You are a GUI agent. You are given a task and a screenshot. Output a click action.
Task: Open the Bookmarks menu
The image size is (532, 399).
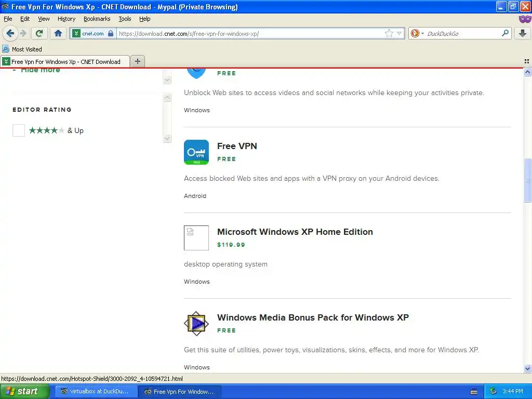pyautogui.click(x=97, y=19)
